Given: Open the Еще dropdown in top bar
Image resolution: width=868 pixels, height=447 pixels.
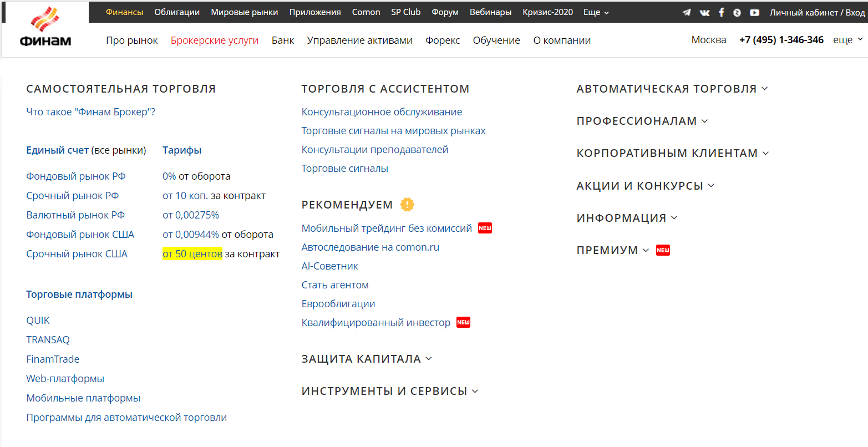Looking at the screenshot, I should point(596,12).
